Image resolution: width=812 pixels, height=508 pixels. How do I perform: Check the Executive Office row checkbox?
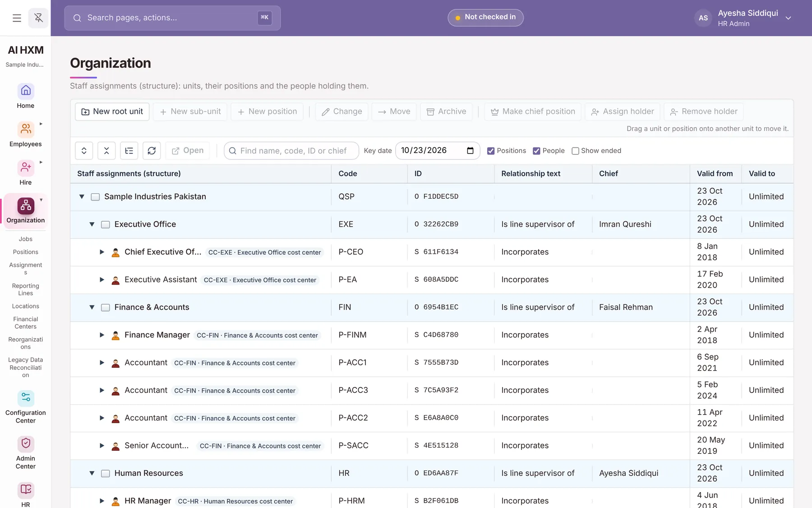(x=105, y=224)
